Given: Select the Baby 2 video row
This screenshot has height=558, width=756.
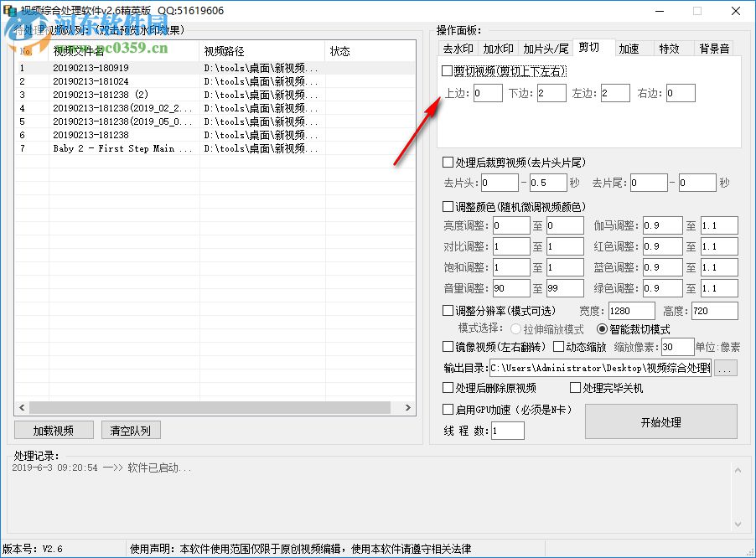Looking at the screenshot, I should (117, 148).
